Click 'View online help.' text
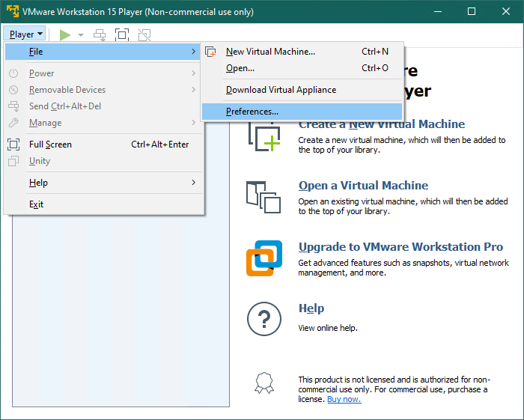The height and width of the screenshot is (420, 524). coord(328,328)
